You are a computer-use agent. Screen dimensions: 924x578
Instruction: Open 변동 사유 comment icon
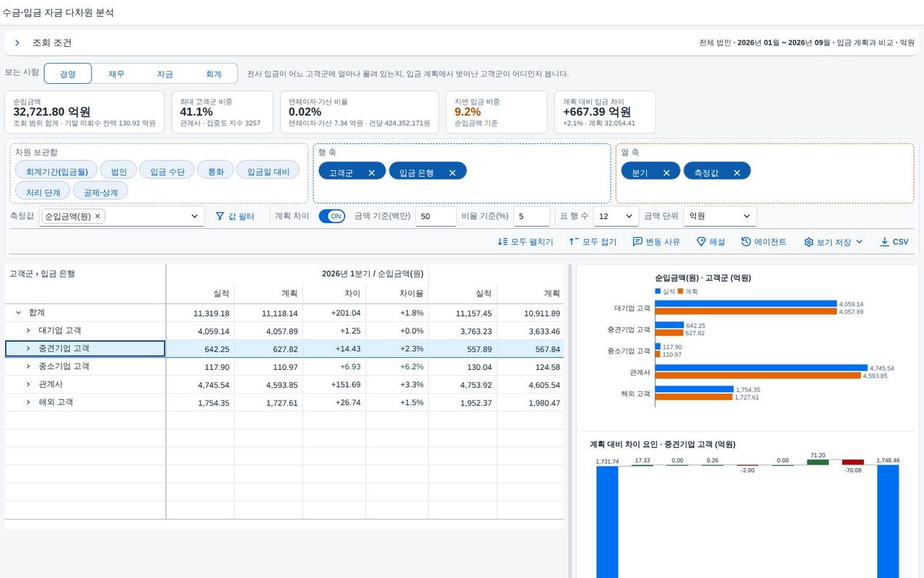[x=637, y=242]
